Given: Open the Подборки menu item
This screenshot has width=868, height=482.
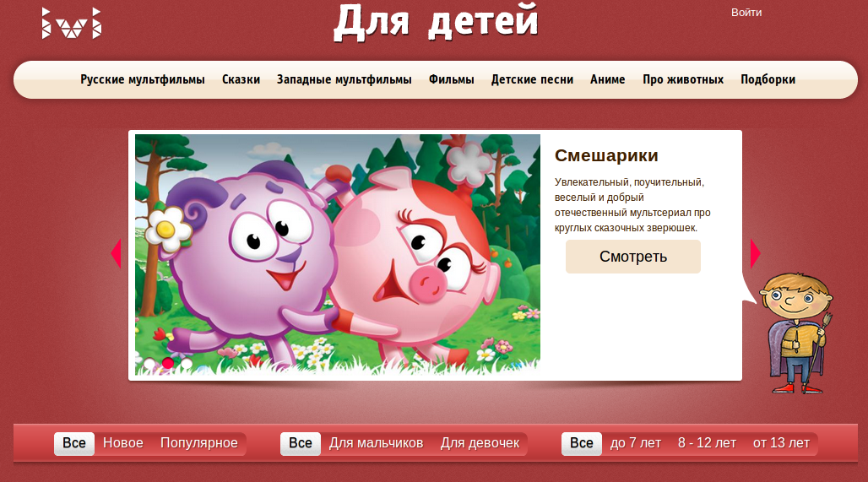Looking at the screenshot, I should [768, 80].
